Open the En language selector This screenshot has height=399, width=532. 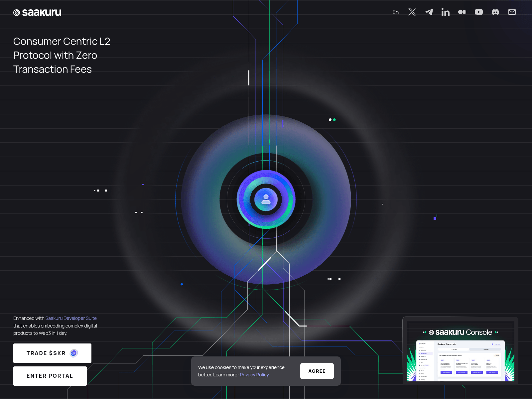395,12
